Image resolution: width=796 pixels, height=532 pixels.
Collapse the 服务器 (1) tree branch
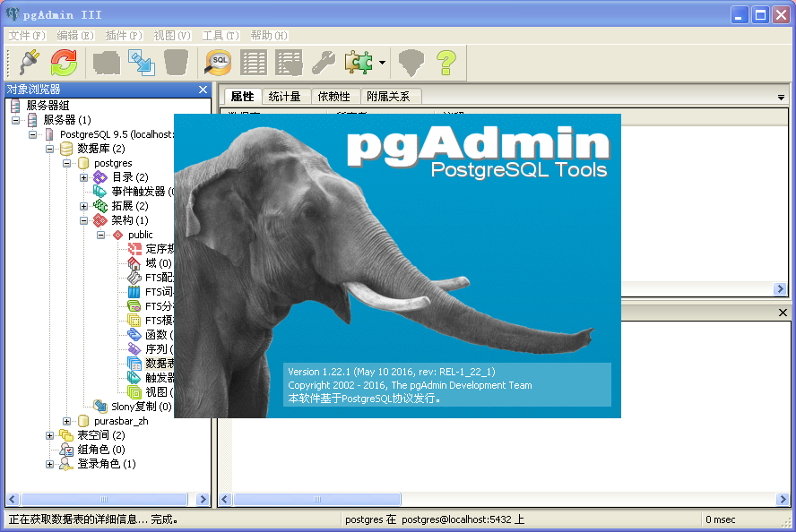[x=16, y=120]
